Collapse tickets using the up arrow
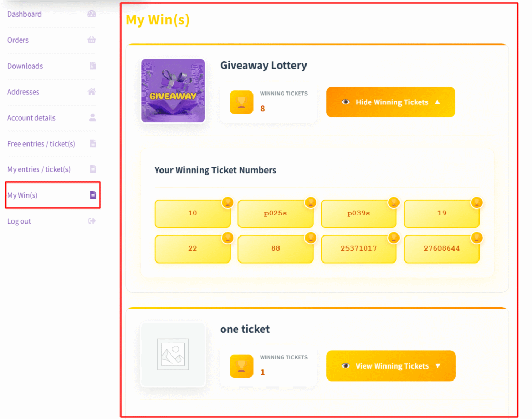Image resolution: width=532 pixels, height=419 pixels. (x=437, y=102)
